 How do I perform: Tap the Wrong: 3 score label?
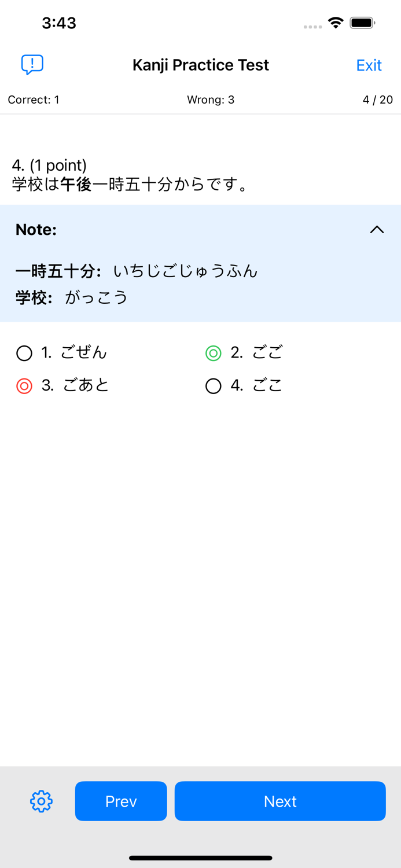(x=211, y=100)
